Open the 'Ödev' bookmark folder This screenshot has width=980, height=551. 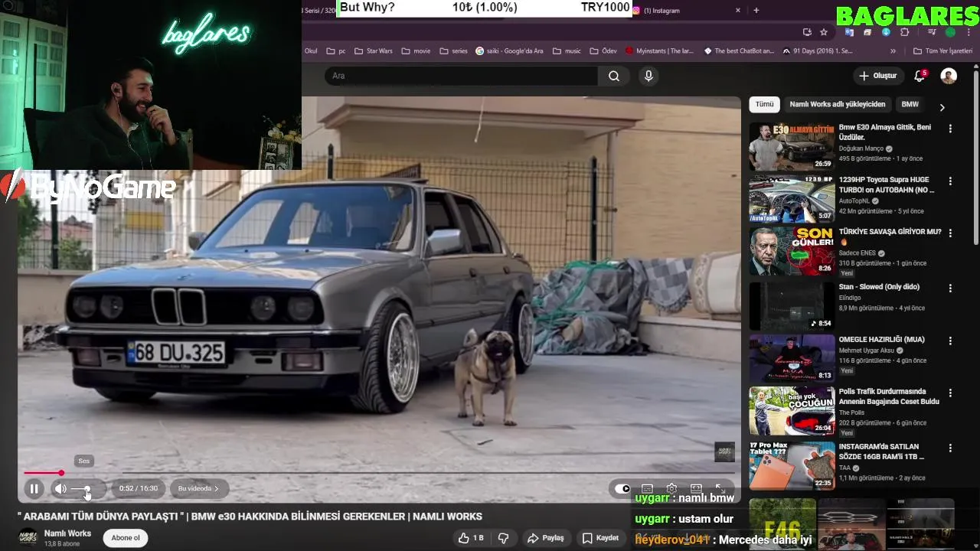[x=603, y=51]
